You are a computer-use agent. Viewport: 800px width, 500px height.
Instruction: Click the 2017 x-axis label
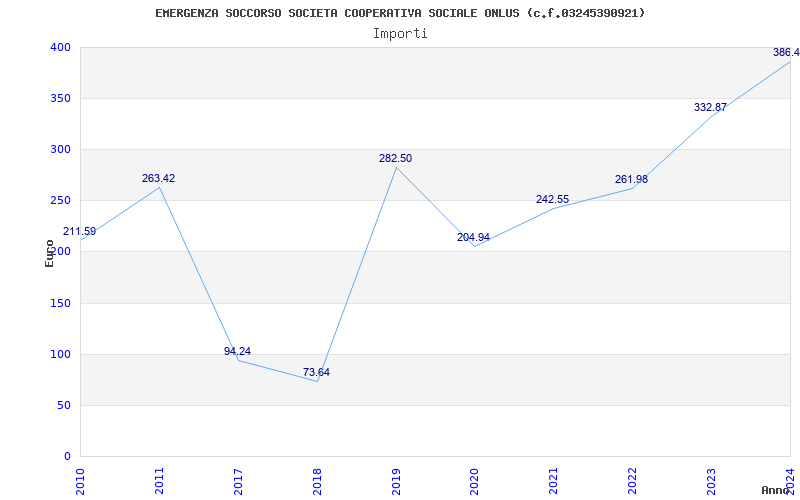pos(238,481)
